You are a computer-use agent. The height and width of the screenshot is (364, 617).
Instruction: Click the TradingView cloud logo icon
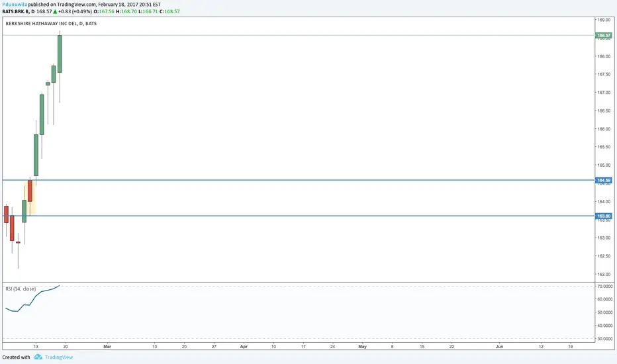(x=38, y=357)
